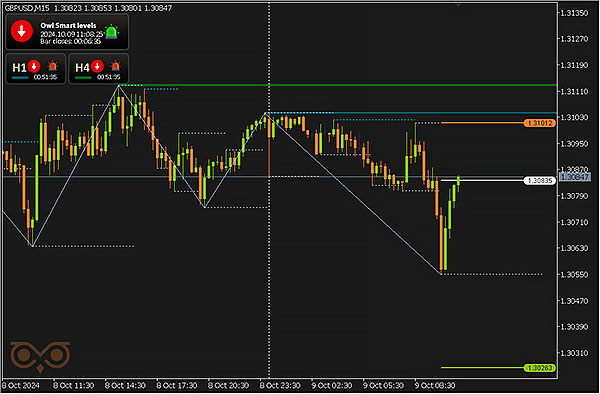
Task: Toggle the green alarm beacon icon
Action: (111, 32)
